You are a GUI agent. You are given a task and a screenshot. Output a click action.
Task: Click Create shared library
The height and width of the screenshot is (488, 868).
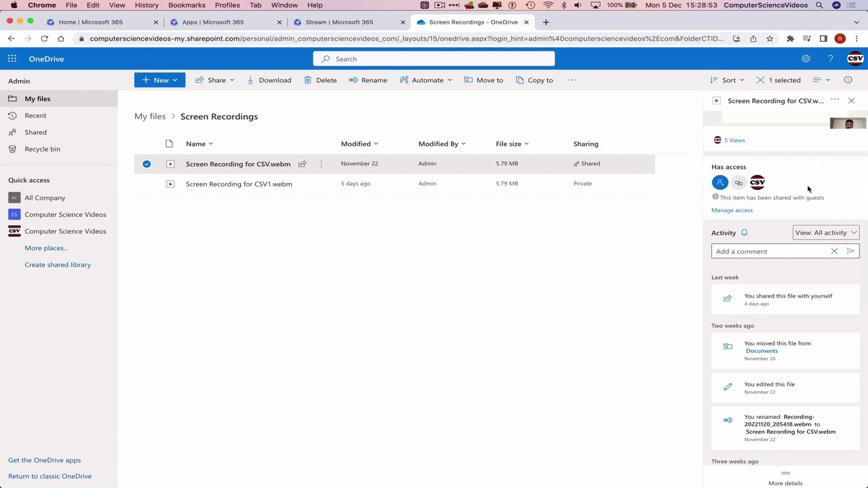pos(58,265)
